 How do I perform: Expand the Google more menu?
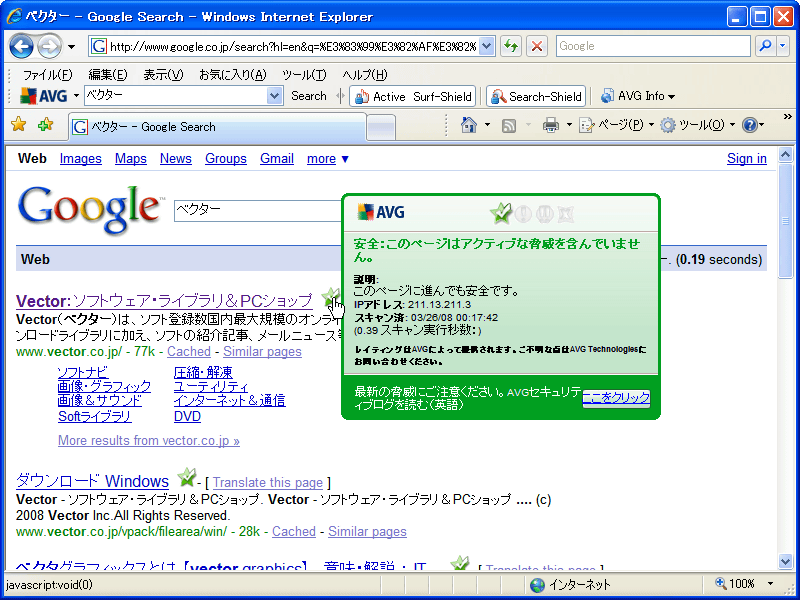[x=328, y=159]
